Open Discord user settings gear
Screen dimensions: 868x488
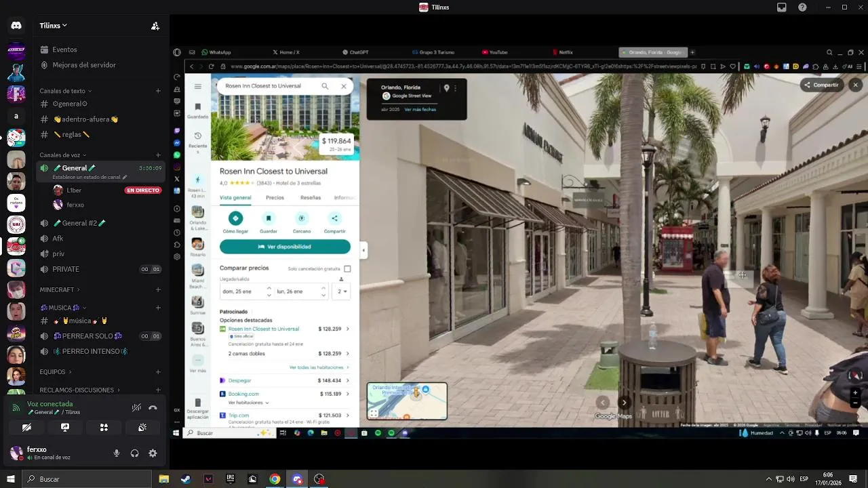153,453
